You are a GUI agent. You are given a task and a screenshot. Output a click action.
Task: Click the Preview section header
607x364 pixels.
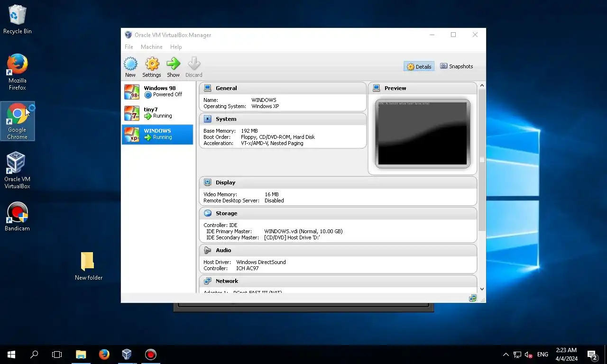pos(422,88)
